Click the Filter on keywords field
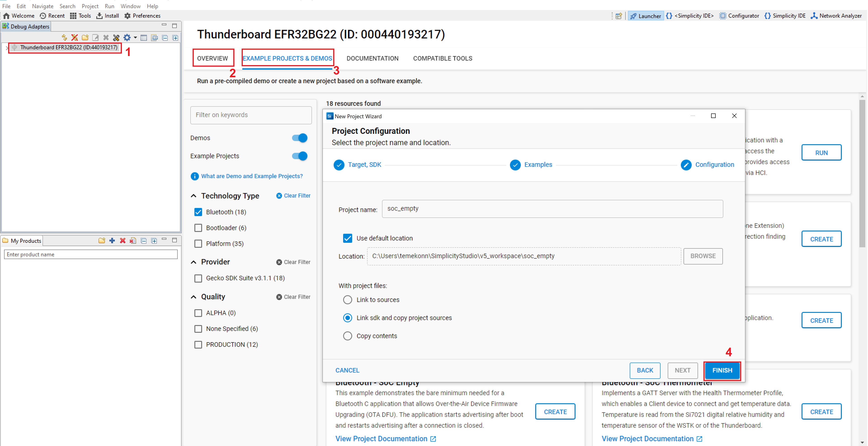 click(251, 115)
